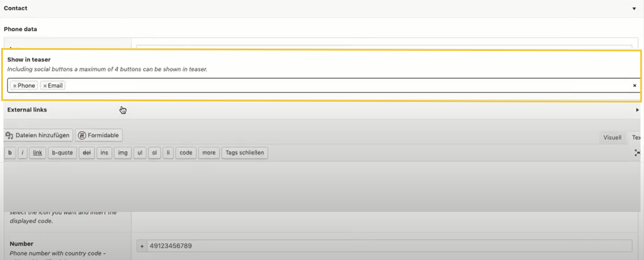The height and width of the screenshot is (260, 644).
Task: Remove the Phone tag from teaser
Action: pyautogui.click(x=14, y=86)
